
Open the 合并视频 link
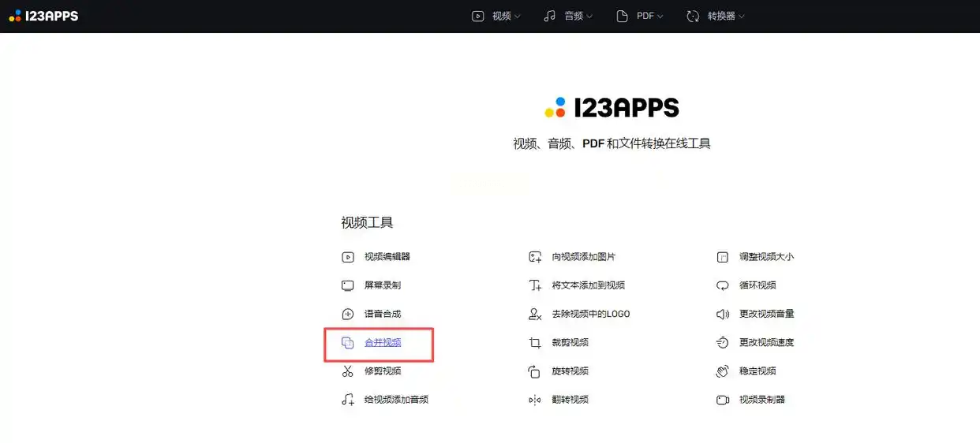pyautogui.click(x=382, y=343)
